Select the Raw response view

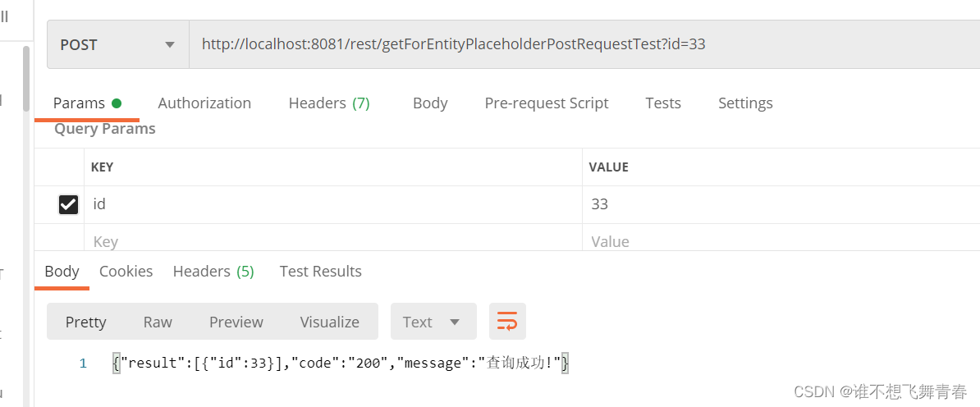click(x=158, y=322)
